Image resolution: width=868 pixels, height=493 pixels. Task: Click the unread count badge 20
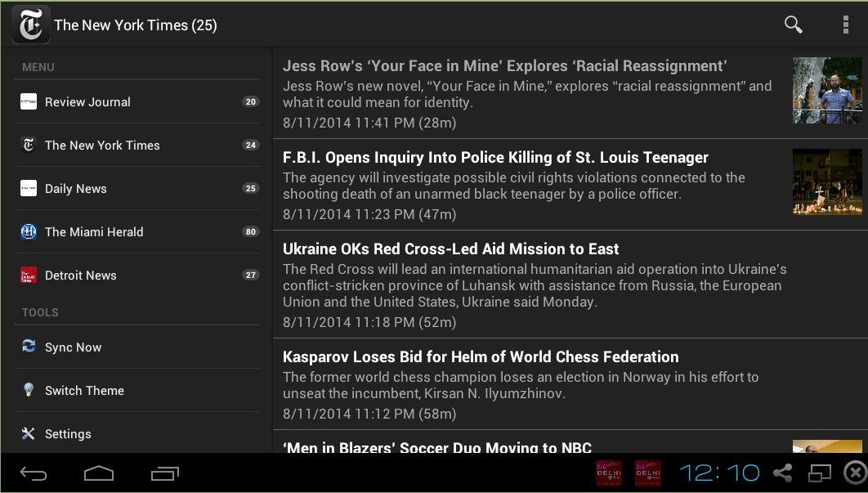click(251, 101)
